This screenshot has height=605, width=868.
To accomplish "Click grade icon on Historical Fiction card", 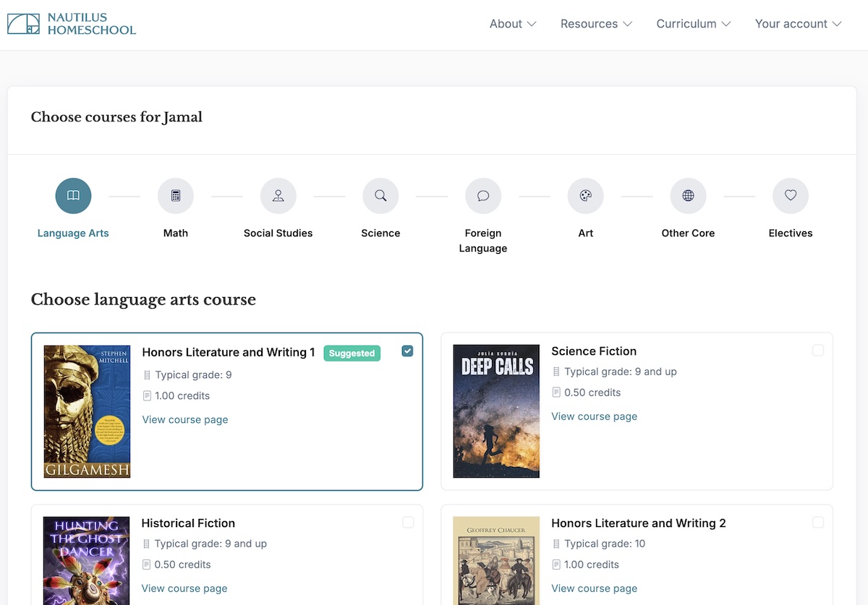I will pyautogui.click(x=146, y=544).
